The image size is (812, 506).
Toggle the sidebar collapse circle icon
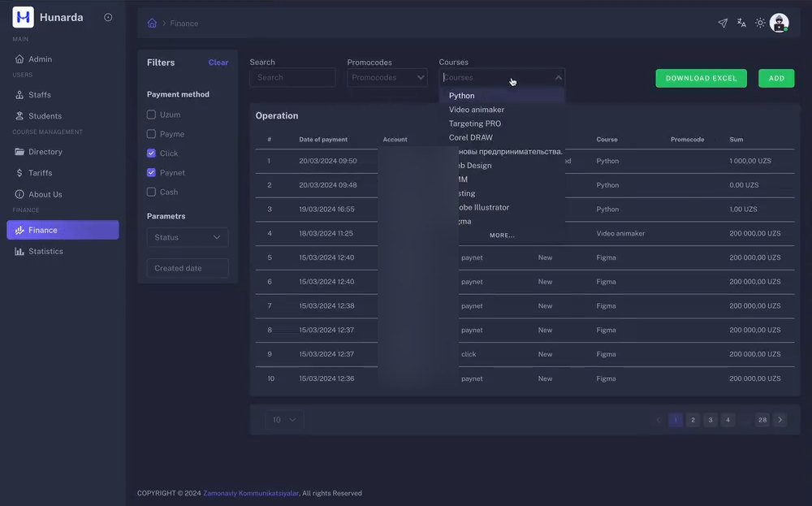pyautogui.click(x=108, y=17)
